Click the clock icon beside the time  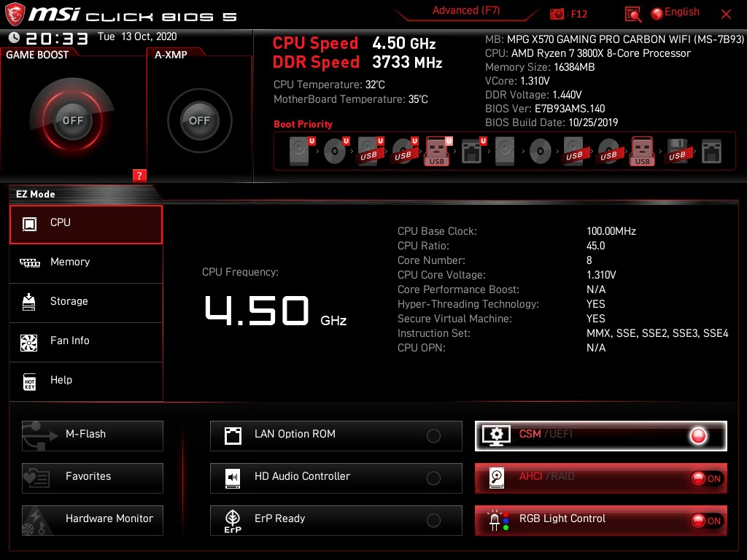15,38
